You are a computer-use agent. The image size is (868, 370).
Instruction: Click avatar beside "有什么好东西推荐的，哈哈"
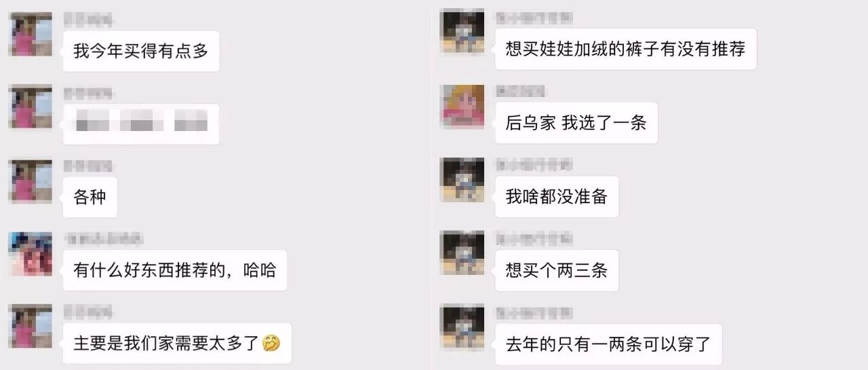point(31,254)
